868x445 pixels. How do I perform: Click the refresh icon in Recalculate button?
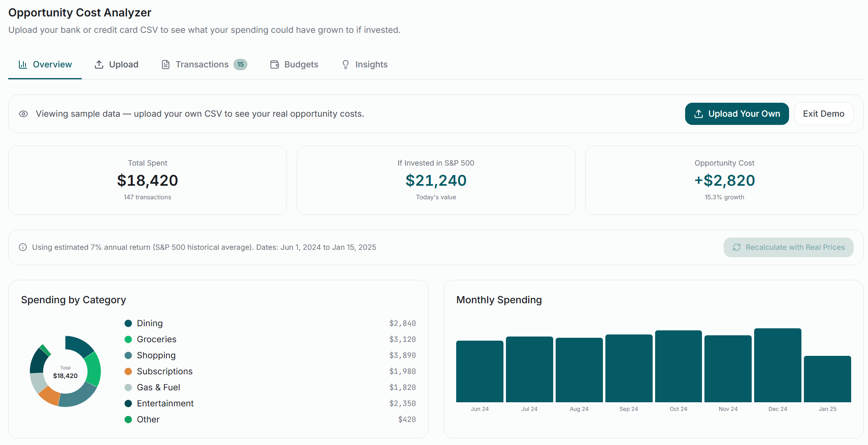pyautogui.click(x=736, y=247)
